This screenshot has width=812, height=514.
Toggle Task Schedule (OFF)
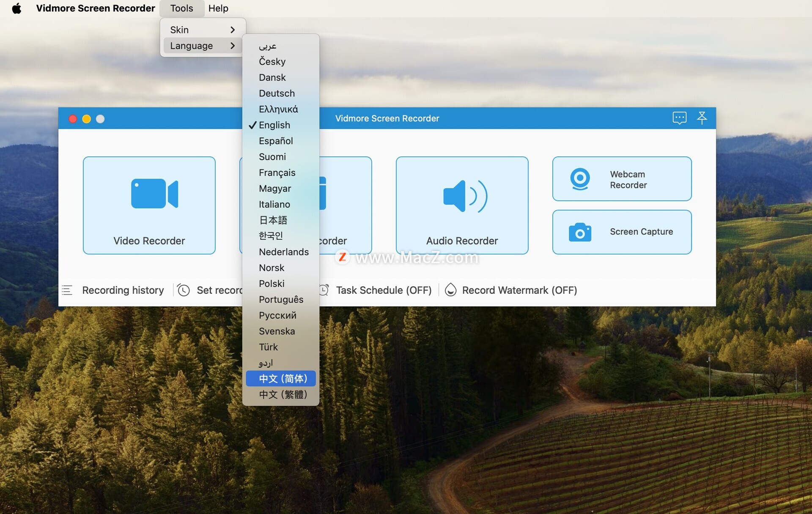coord(384,290)
